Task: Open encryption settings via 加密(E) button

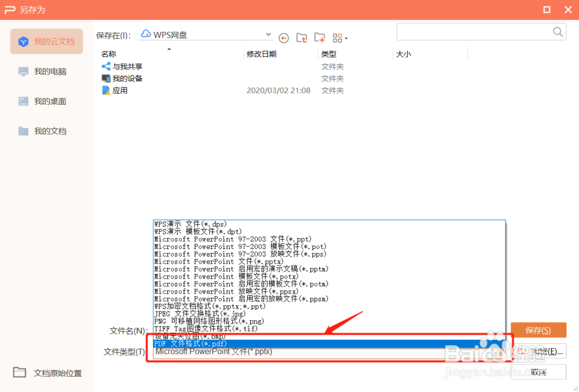Action: tap(538, 351)
